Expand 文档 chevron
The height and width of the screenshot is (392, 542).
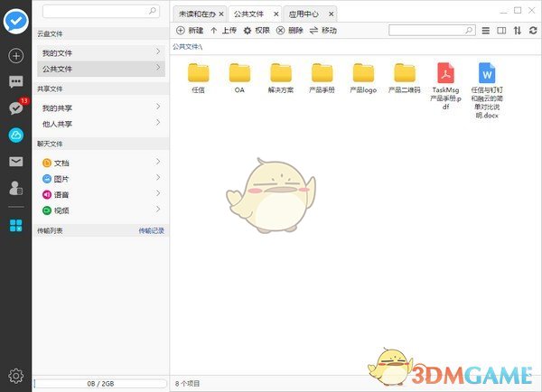tap(158, 162)
